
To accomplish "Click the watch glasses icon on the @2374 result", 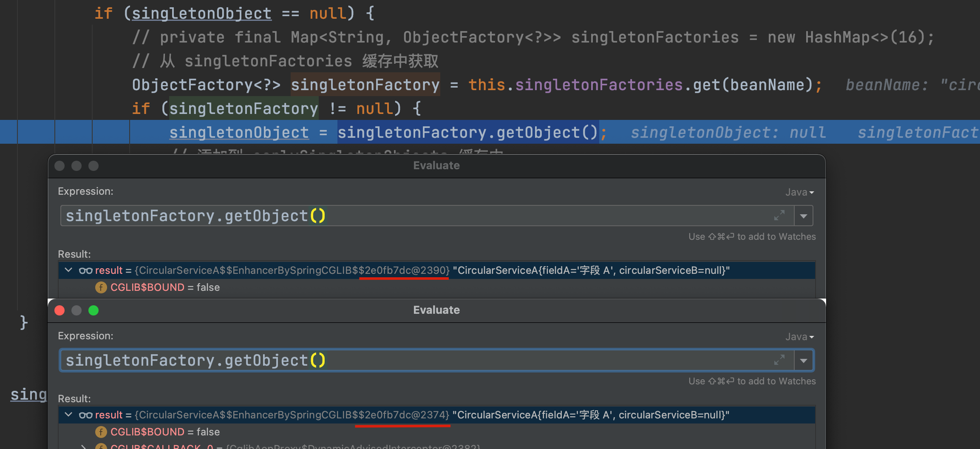I will pos(85,415).
